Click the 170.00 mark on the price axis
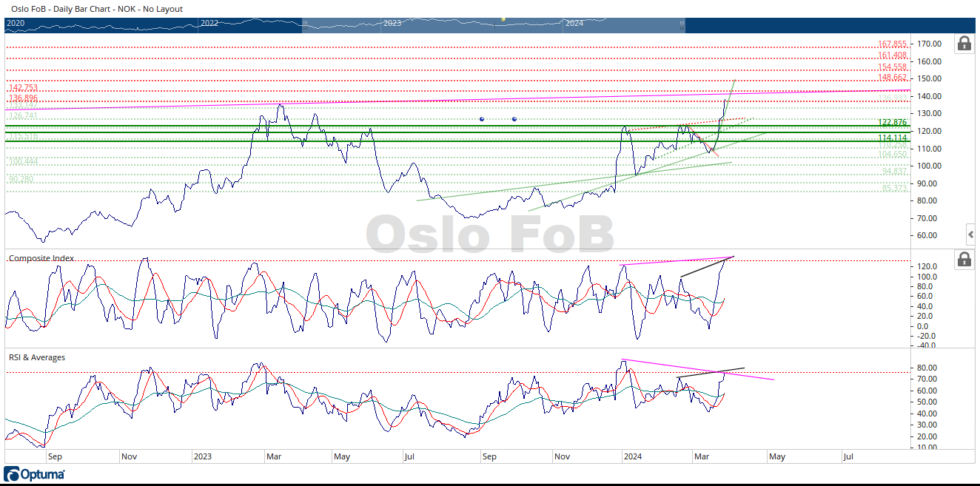The image size is (980, 486). point(930,44)
